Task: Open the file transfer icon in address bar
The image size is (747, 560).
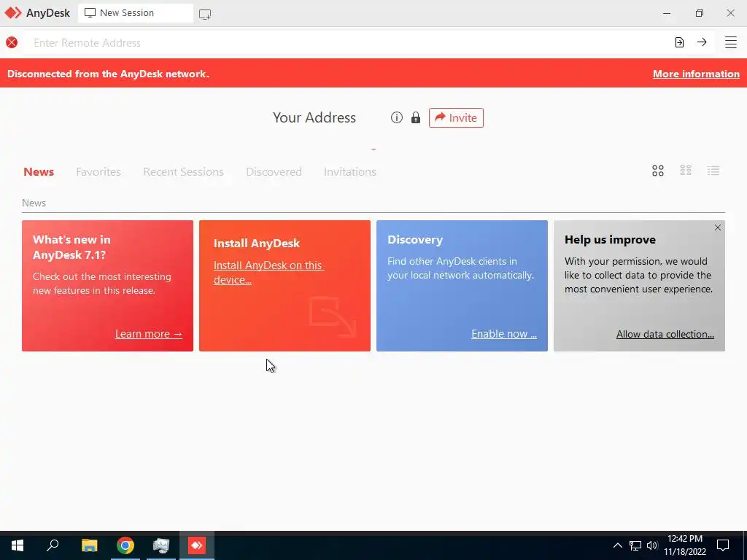Action: (679, 42)
